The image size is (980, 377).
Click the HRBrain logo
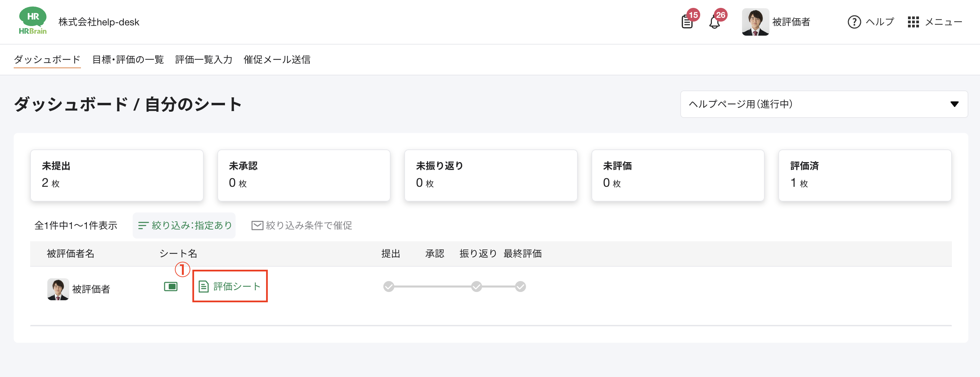coord(33,21)
